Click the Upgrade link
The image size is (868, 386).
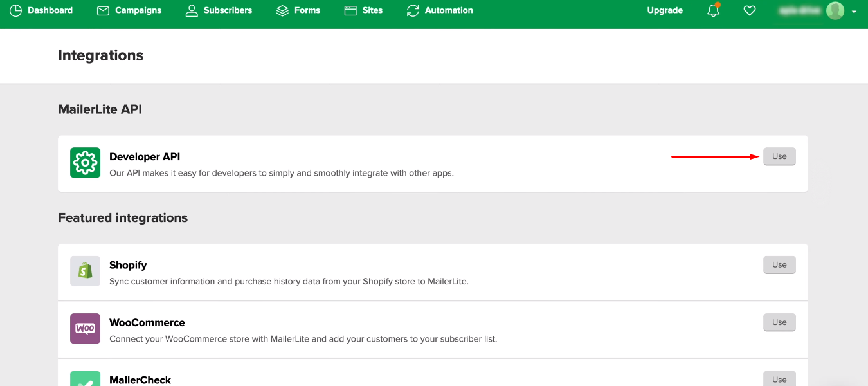pyautogui.click(x=665, y=10)
